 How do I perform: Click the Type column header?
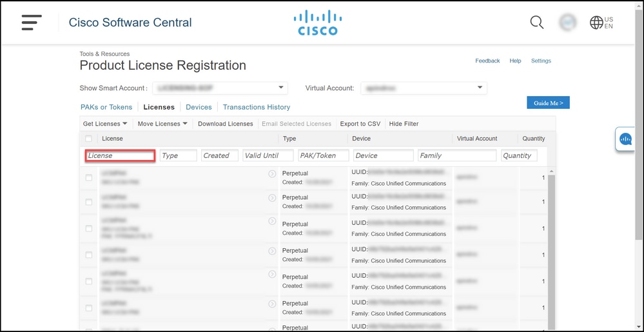(x=289, y=139)
